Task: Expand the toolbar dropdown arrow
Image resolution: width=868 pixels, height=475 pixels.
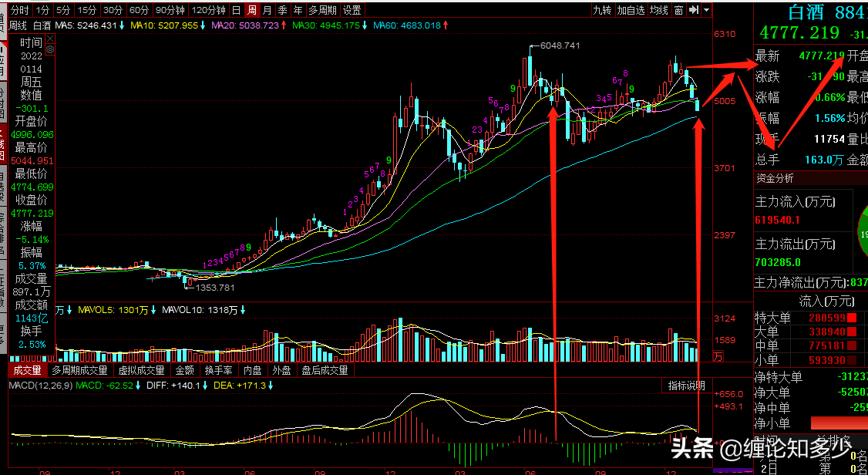Action: 706,10
